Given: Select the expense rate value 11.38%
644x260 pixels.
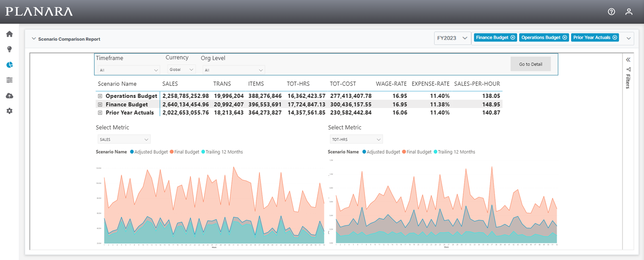Looking at the screenshot, I should coord(439,104).
